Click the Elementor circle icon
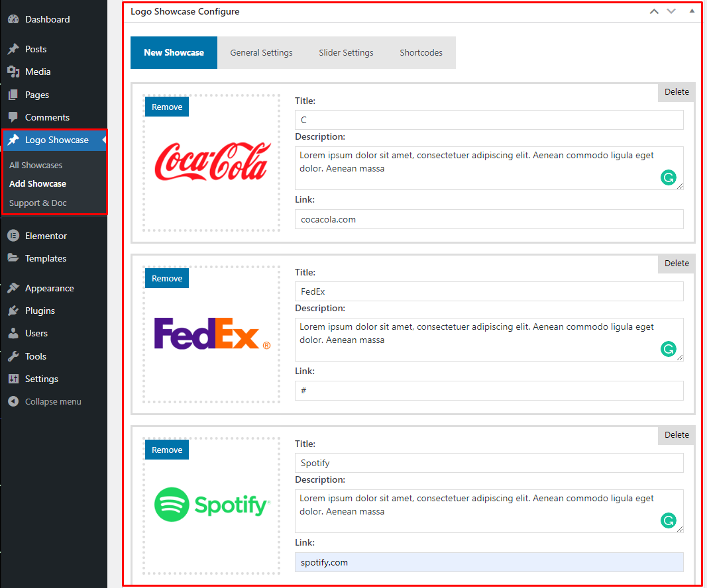The image size is (707, 588). [x=13, y=236]
